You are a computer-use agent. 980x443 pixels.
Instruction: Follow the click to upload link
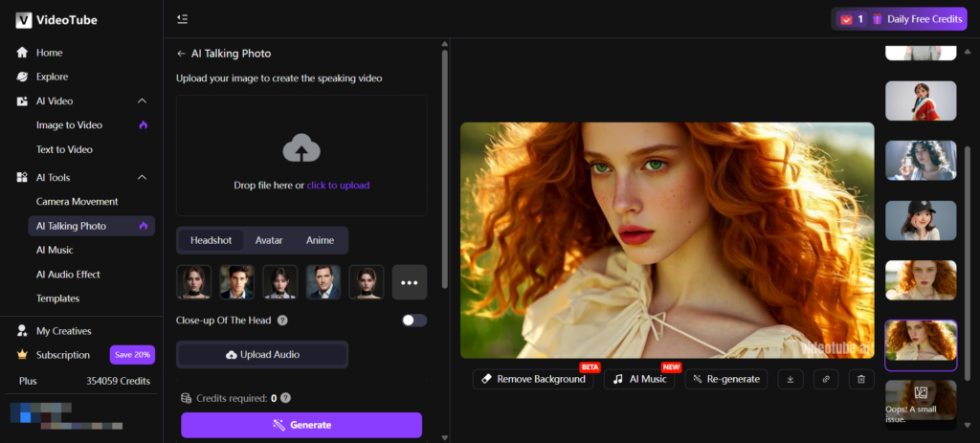click(338, 186)
